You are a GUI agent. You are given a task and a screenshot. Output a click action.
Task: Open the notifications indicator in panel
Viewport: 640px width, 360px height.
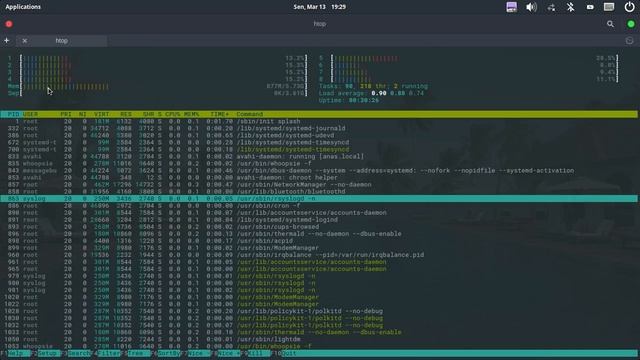point(609,7)
